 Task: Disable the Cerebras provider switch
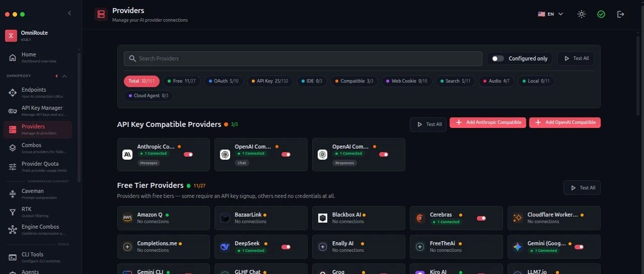tap(481, 218)
